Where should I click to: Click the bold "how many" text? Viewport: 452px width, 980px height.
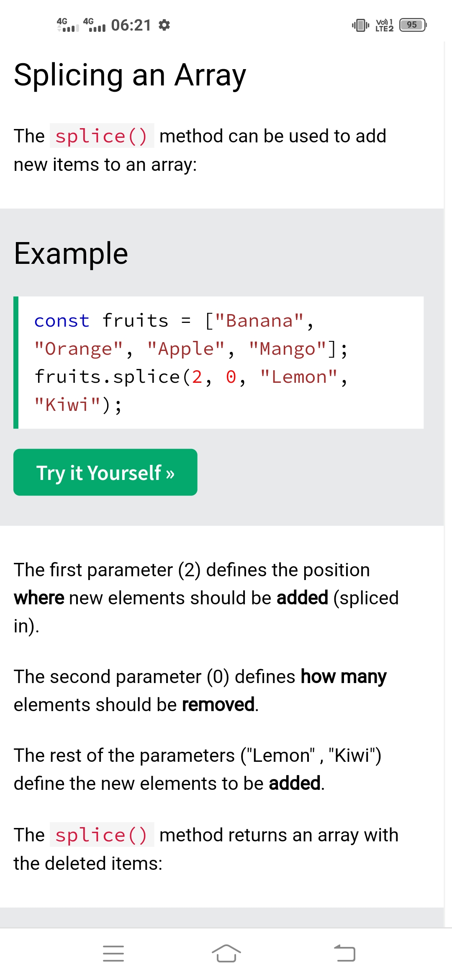(x=343, y=677)
